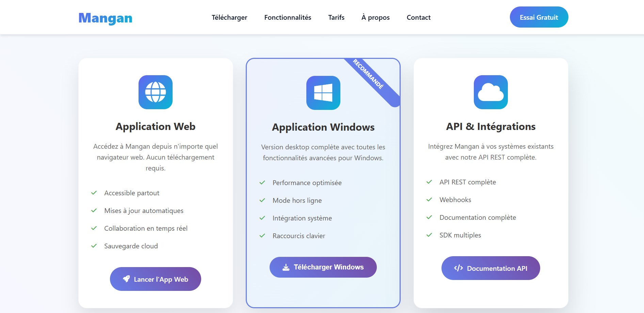The width and height of the screenshot is (644, 313).
Task: Click the code brackets icon in Documentation API
Action: pyautogui.click(x=458, y=268)
